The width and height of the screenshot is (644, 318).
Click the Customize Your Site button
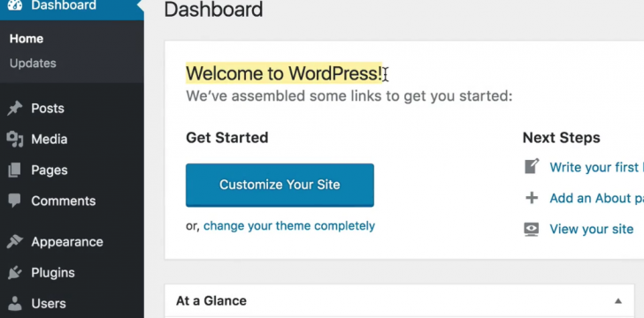(280, 185)
